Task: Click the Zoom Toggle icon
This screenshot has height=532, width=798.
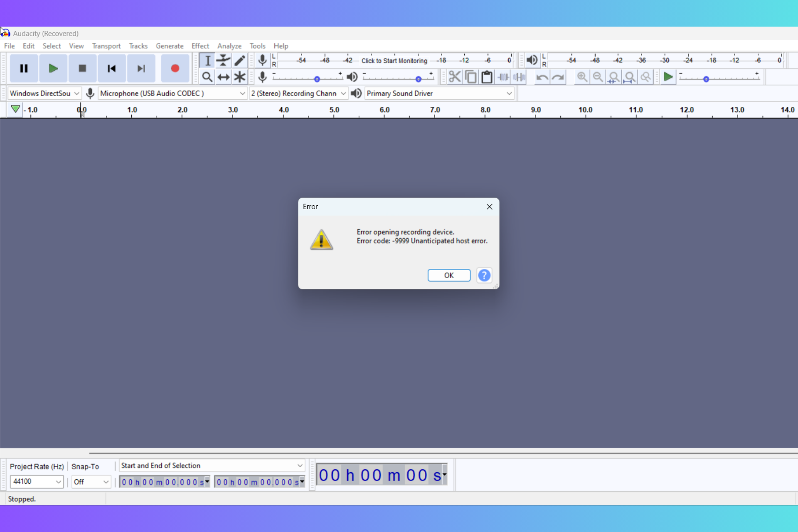Action: 645,77
